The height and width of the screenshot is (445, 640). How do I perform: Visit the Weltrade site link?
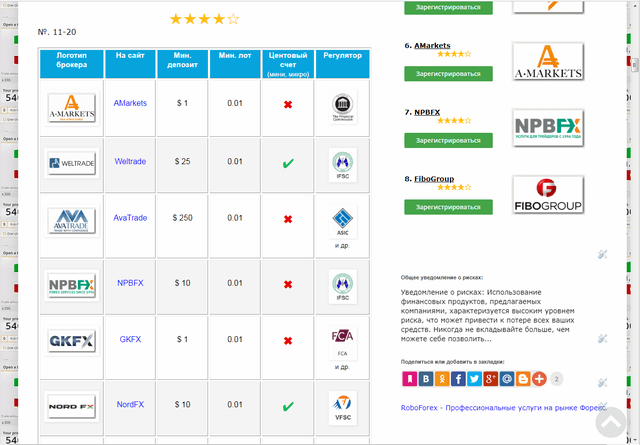pyautogui.click(x=130, y=161)
